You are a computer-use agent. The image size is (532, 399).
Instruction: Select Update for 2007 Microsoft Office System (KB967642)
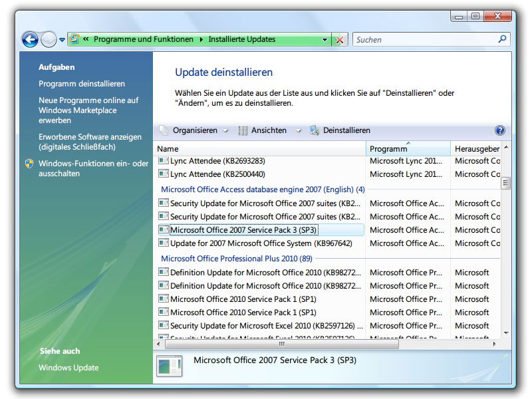pyautogui.click(x=261, y=243)
